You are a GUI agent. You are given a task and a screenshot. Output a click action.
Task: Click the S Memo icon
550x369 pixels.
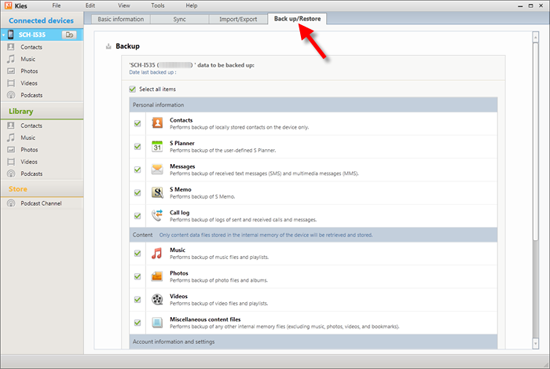coord(157,193)
